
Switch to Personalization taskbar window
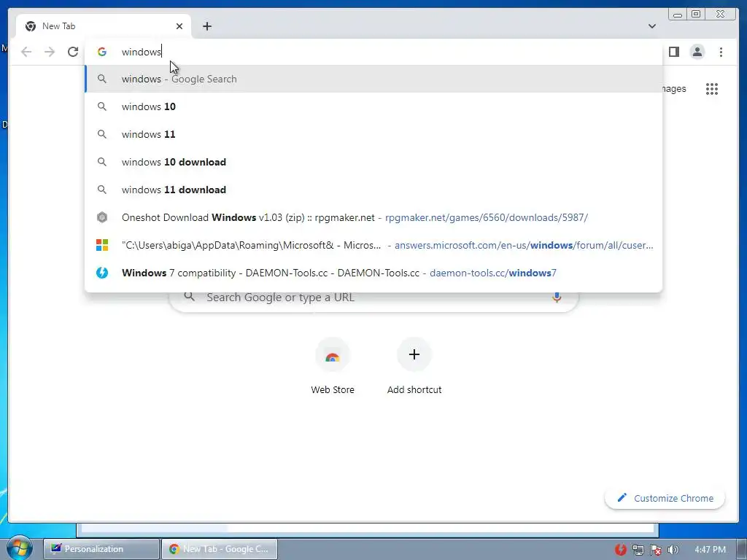click(101, 549)
